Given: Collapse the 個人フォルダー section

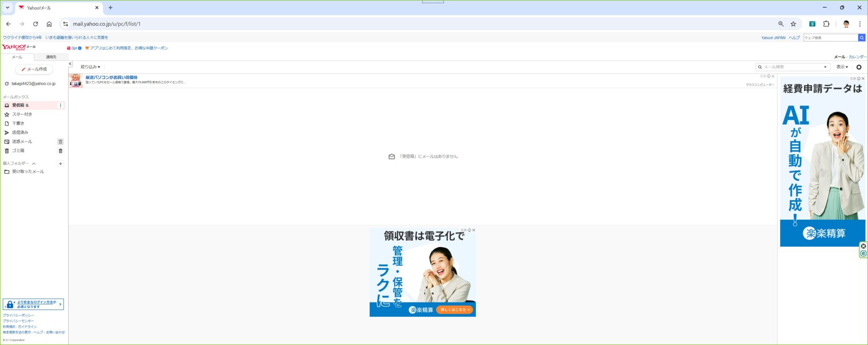Looking at the screenshot, I should pyautogui.click(x=34, y=163).
